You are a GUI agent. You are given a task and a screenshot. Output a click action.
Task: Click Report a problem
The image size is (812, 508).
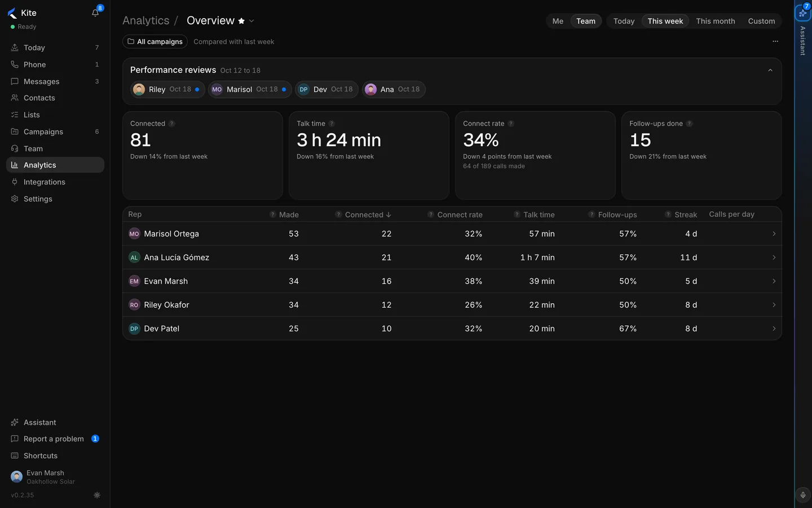coord(55,439)
